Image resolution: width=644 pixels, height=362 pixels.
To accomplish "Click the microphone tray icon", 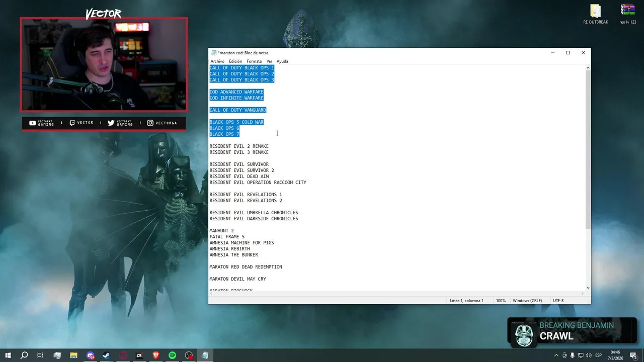I will point(572,355).
